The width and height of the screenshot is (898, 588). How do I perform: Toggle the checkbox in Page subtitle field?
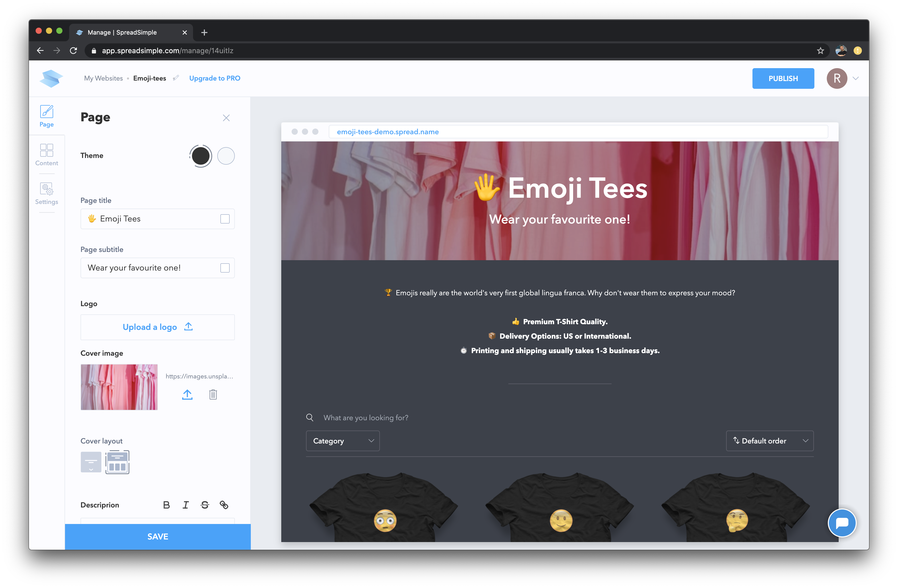pyautogui.click(x=225, y=268)
